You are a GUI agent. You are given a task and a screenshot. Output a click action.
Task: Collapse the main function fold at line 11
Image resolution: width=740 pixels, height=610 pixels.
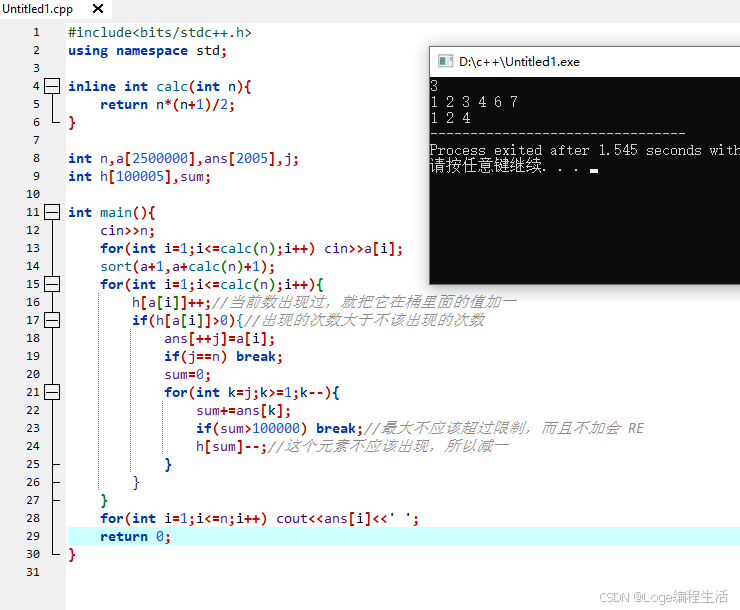(52, 212)
